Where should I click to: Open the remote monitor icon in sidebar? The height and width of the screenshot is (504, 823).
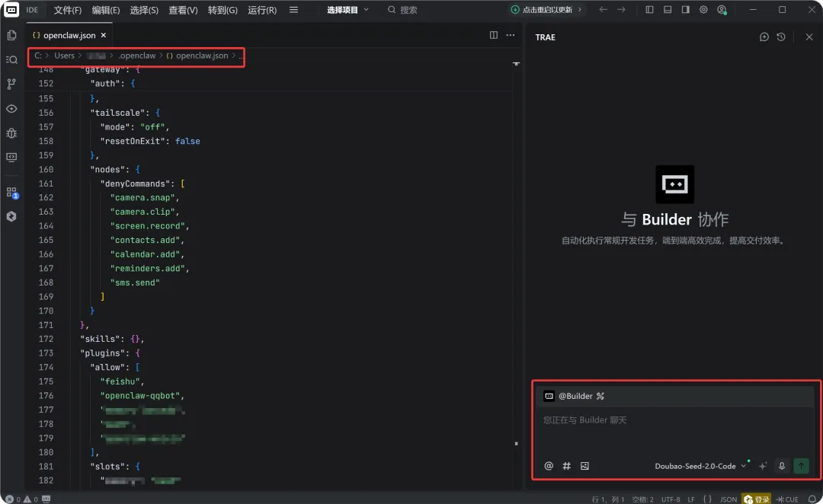11,158
